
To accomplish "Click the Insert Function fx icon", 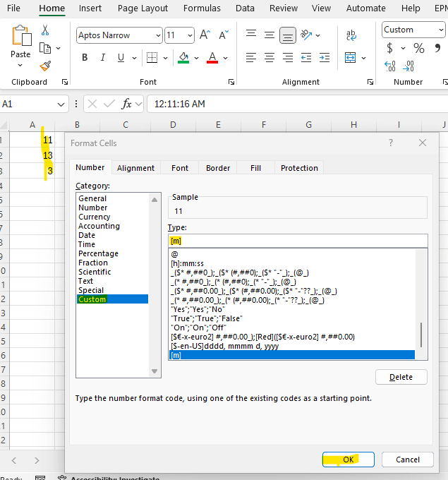I will pos(126,104).
